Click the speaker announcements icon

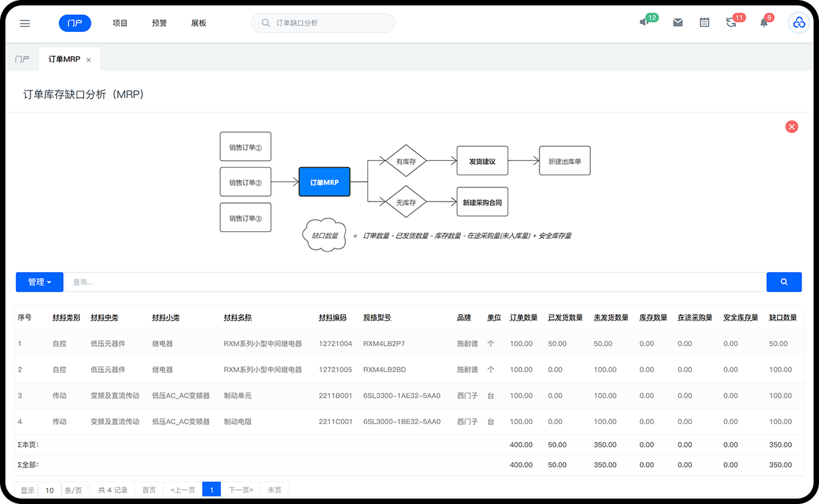pos(644,22)
